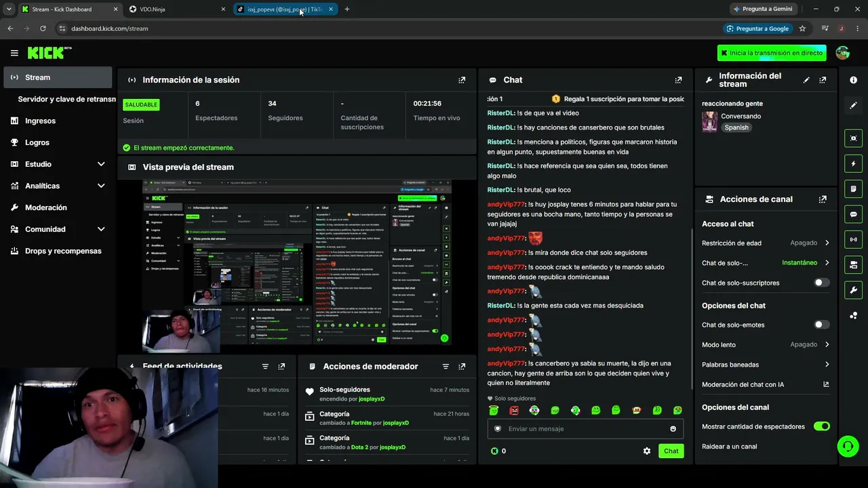The width and height of the screenshot is (868, 488).
Task: Pop out the Acciones de canal panel
Action: (x=823, y=199)
